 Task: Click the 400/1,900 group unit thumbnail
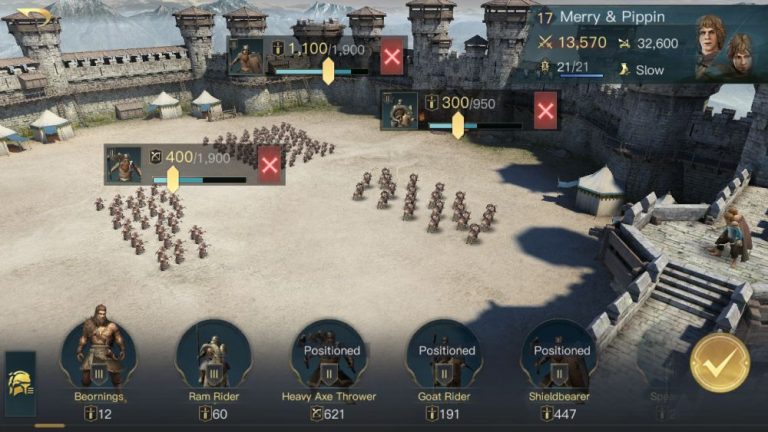click(x=123, y=165)
